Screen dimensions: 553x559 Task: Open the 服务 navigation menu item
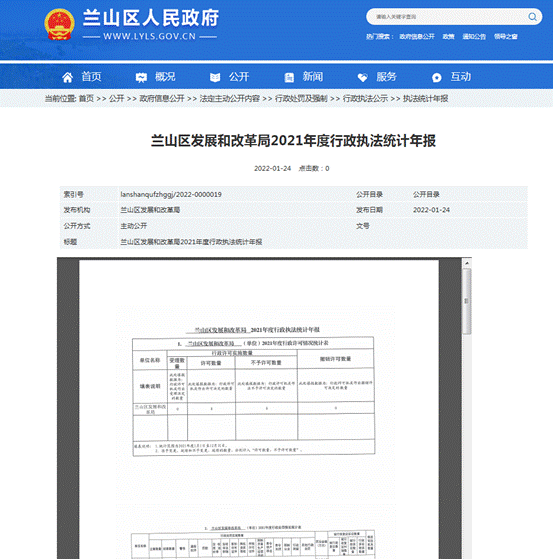[387, 77]
